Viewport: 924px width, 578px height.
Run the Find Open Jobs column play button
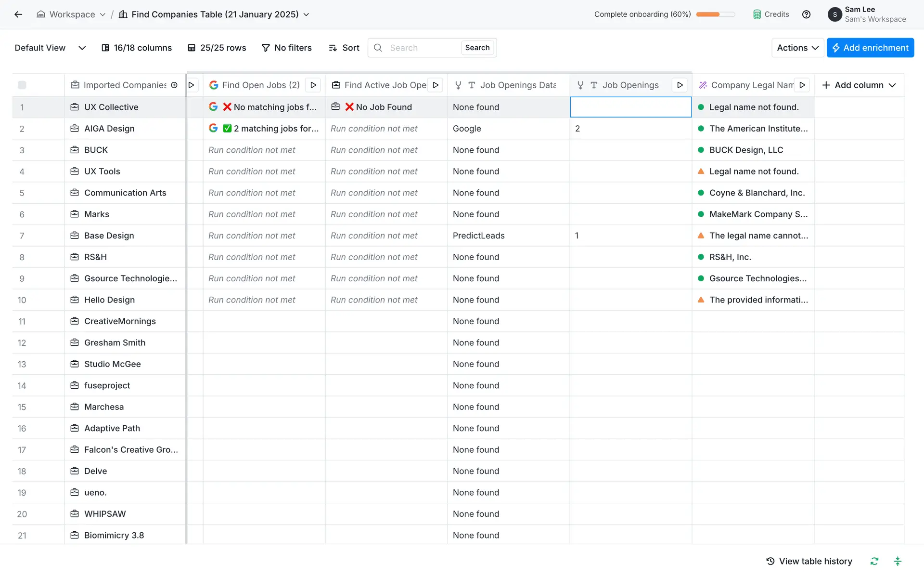coord(313,85)
